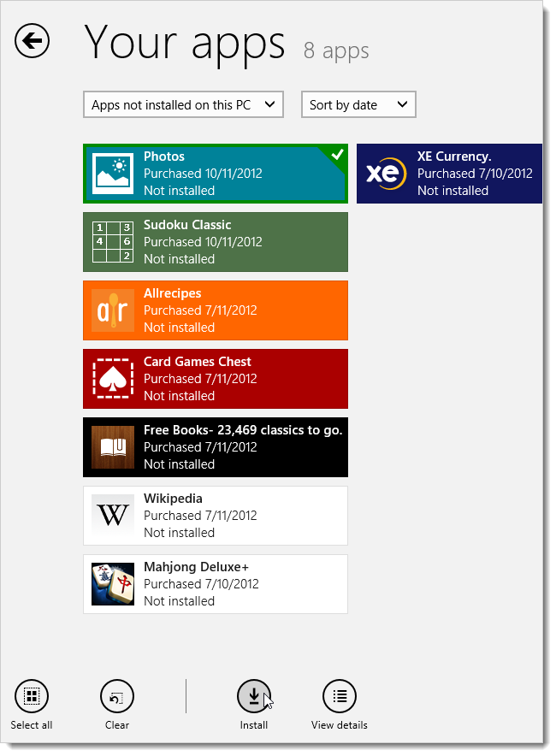The width and height of the screenshot is (556, 756).
Task: Click 'Not installed' on the Allrecipes tile
Action: tap(180, 328)
